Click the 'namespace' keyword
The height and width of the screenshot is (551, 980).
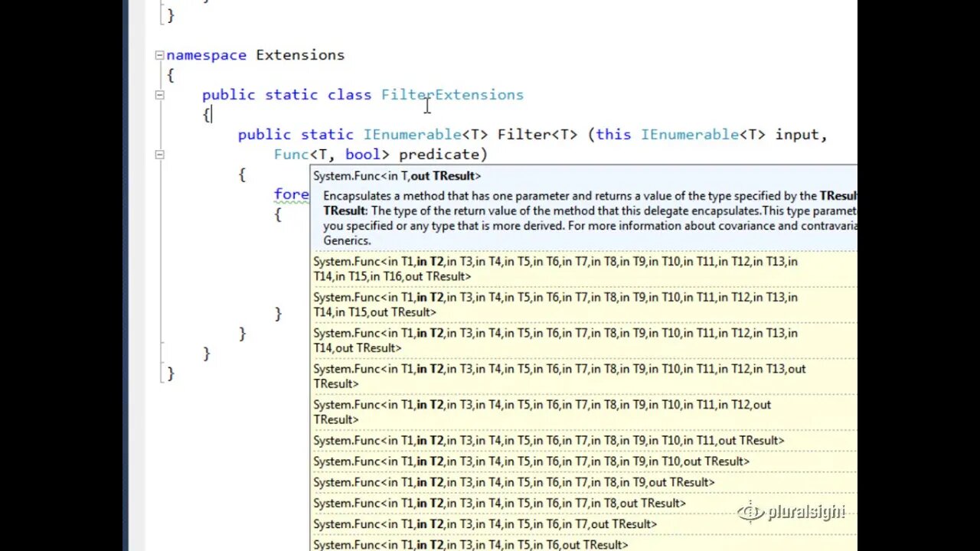(x=207, y=55)
